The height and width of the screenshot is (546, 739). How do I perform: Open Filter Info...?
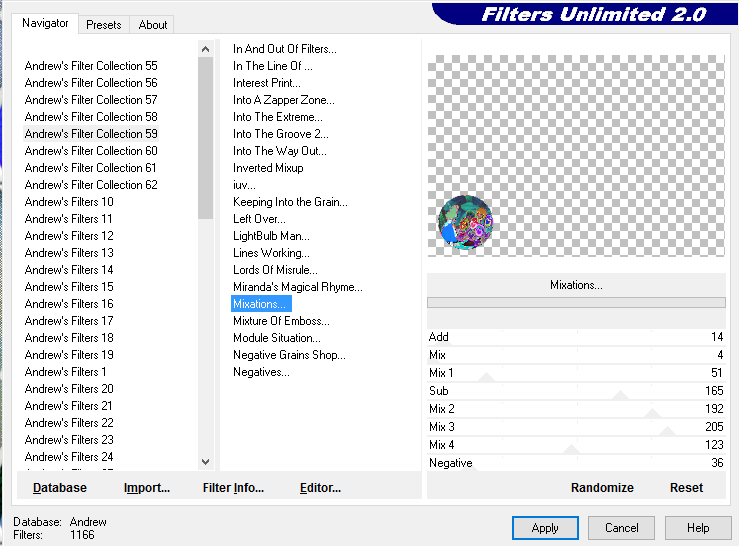(233, 488)
